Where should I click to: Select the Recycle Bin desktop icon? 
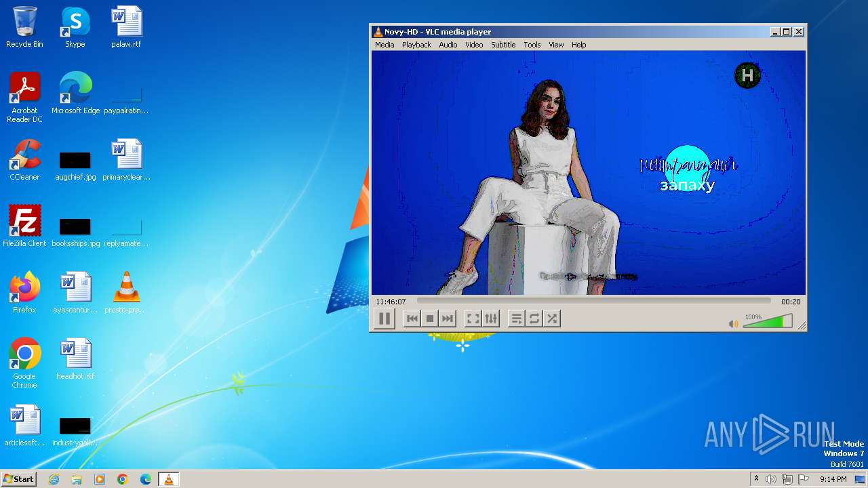tap(24, 27)
